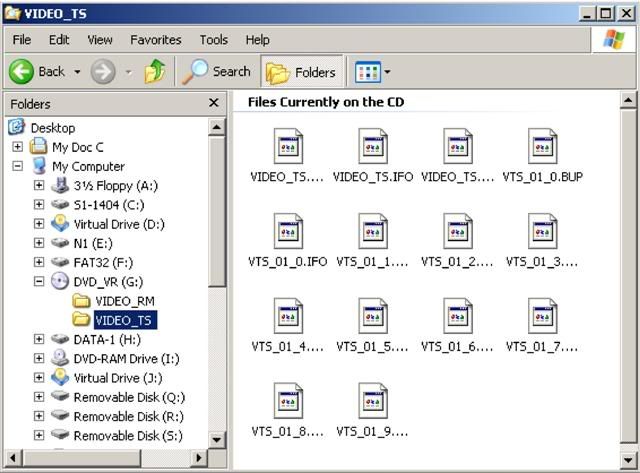Click the Windows flag logo
This screenshot has width=640, height=473.
coord(613,40)
